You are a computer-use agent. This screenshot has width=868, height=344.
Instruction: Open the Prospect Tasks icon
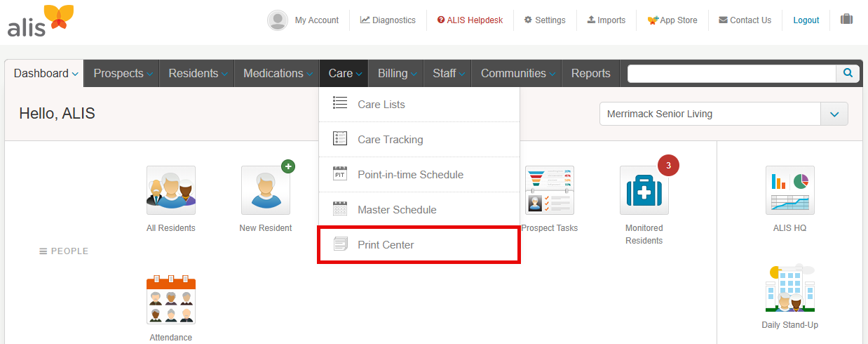tap(549, 190)
